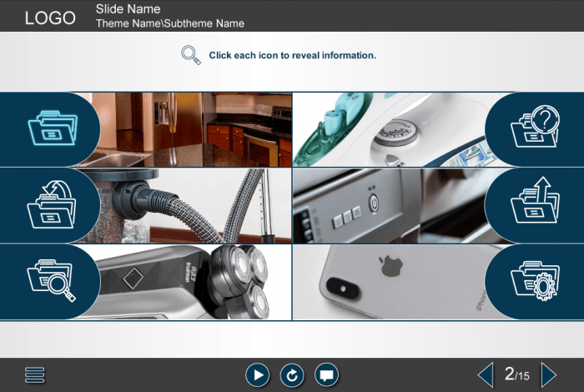Click 'Theme Name\Subtheme Name' text
The image size is (584, 392).
tap(170, 23)
